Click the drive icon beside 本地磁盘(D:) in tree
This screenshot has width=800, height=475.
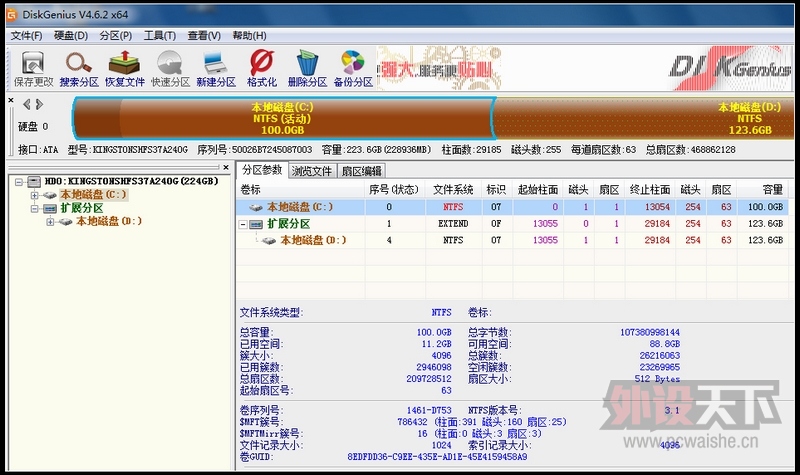(65, 221)
